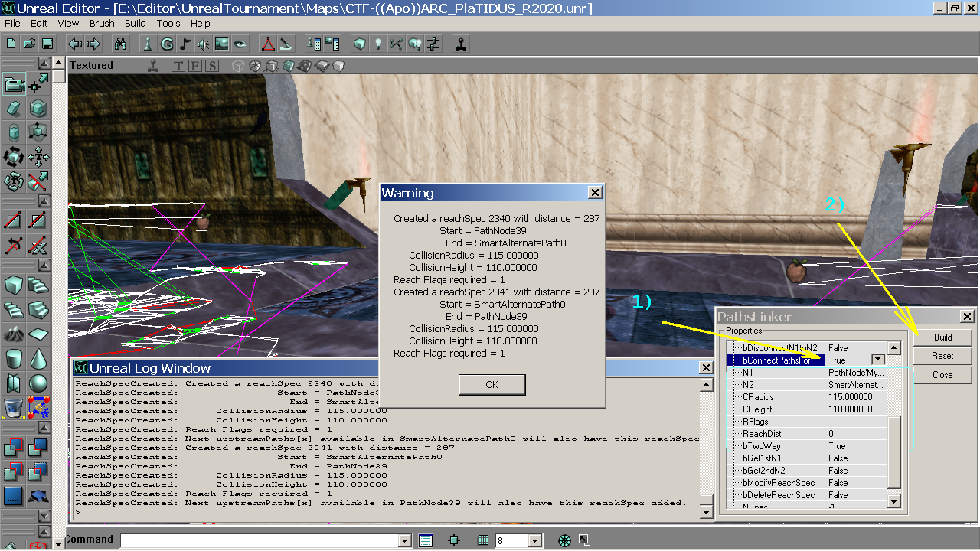Click the Cone brush builder icon
The width and height of the screenshot is (980, 551).
38,358
